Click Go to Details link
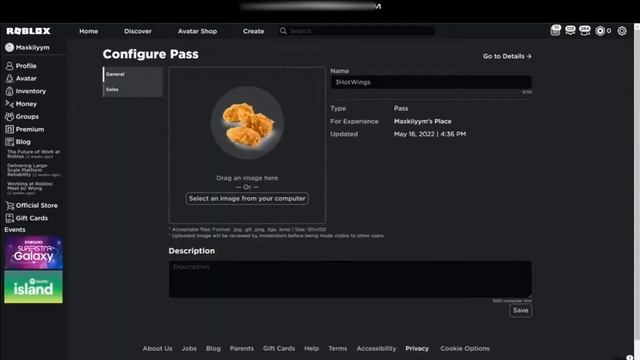The height and width of the screenshot is (360, 640). 507,56
